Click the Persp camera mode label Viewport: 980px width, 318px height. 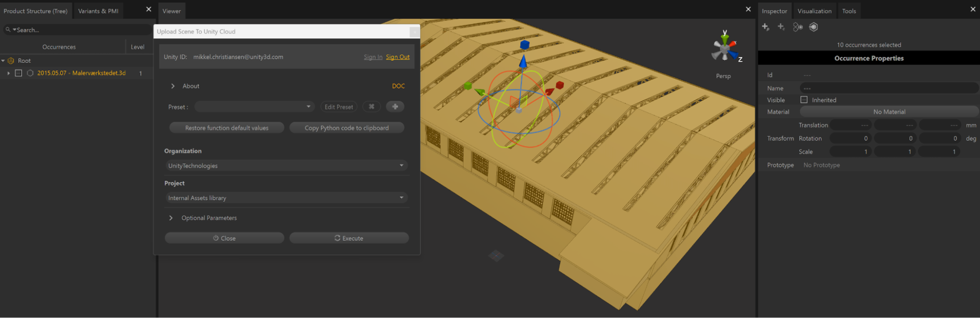pyautogui.click(x=723, y=76)
